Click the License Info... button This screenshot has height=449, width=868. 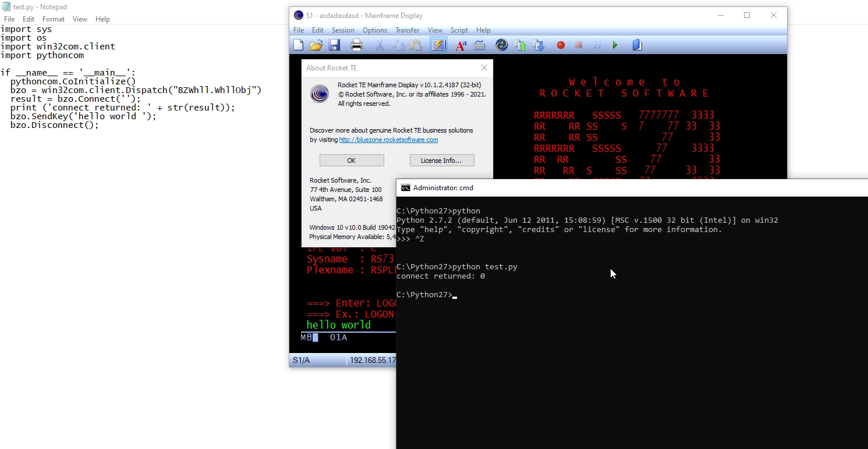442,161
